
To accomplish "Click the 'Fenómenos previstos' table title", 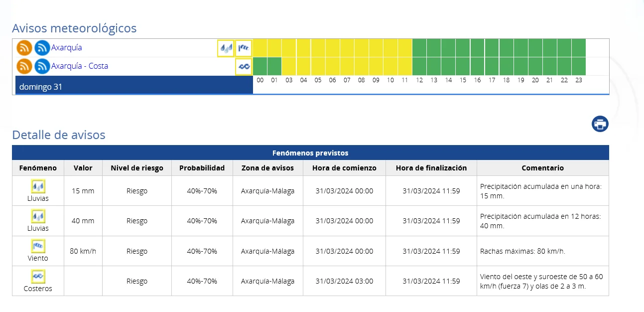I will point(310,153).
